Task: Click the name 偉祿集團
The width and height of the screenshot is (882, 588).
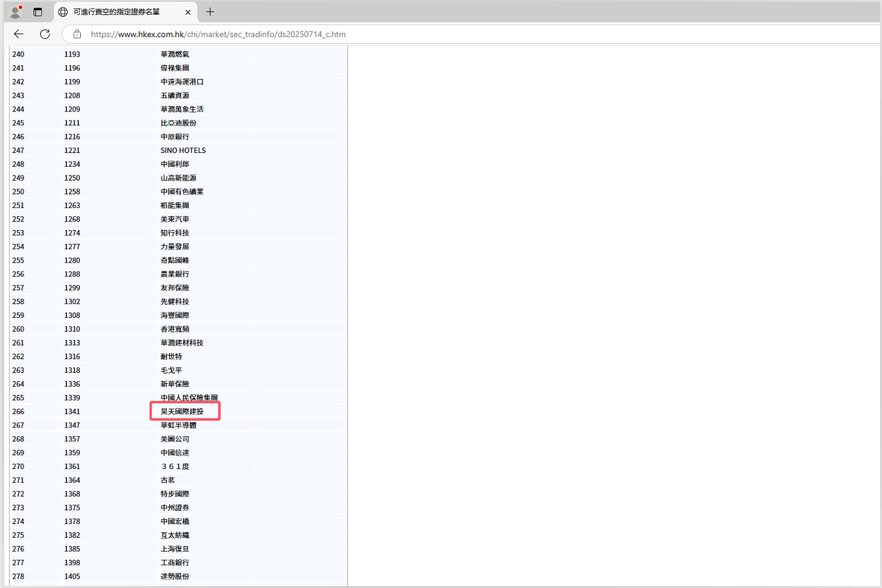Action: [175, 68]
